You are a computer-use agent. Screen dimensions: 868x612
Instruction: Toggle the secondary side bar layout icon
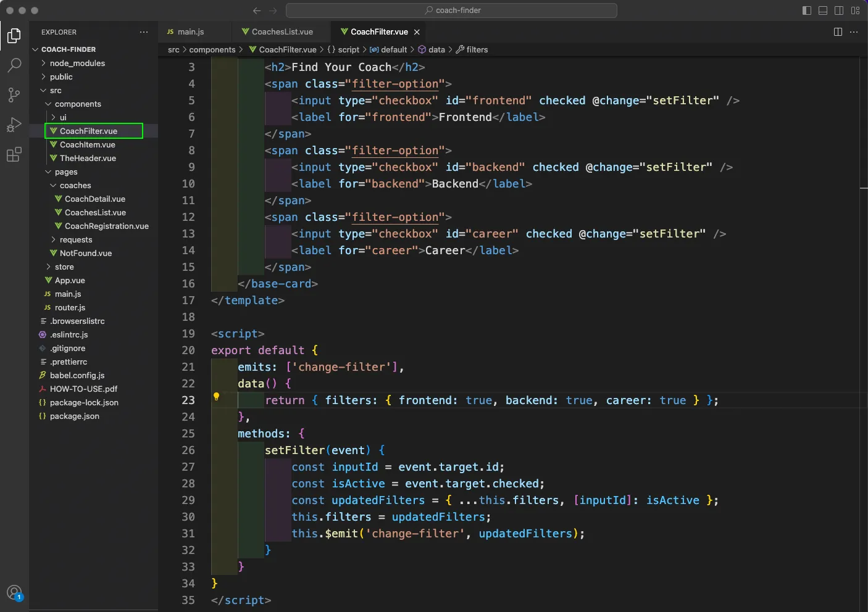coord(839,10)
